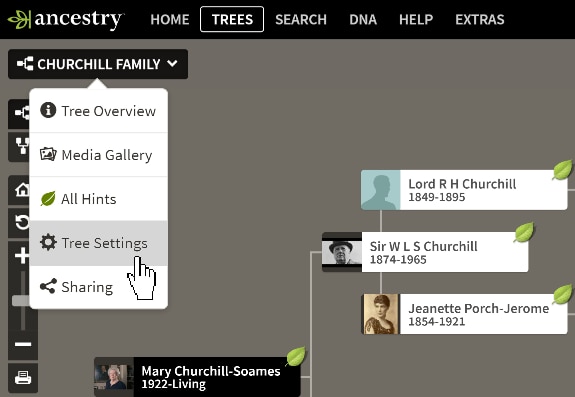The image size is (575, 397).
Task: Choose All Hints in the dropdown
Action: (98, 199)
